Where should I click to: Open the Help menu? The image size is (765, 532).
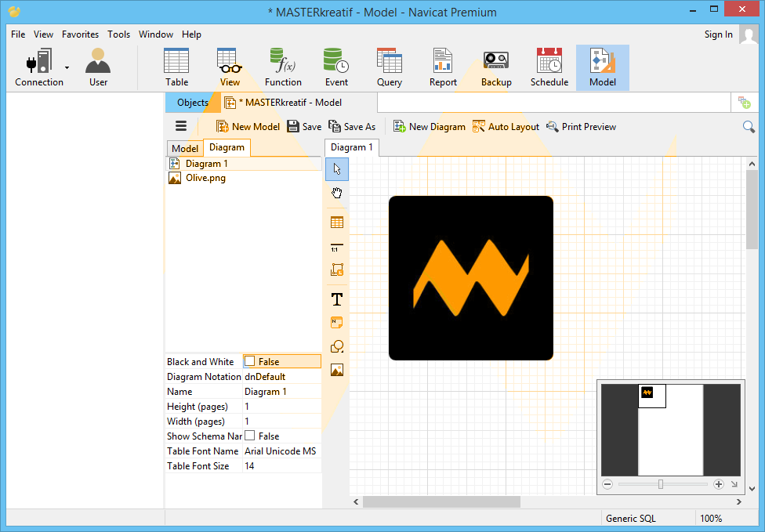[191, 34]
